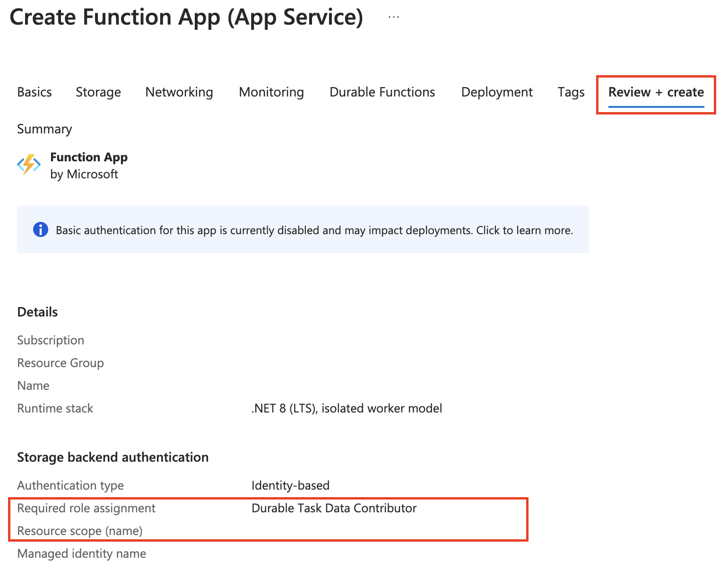
Task: Click the Function App lightning bolt icon
Action: pos(28,165)
